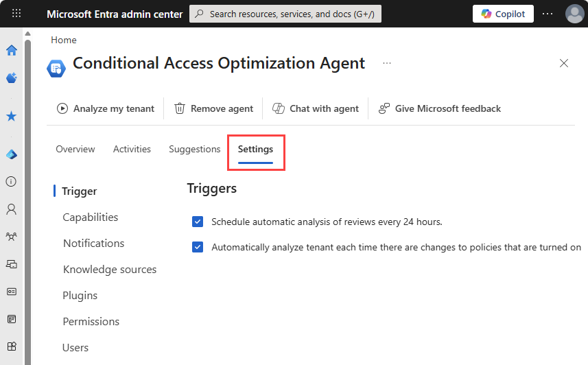Open the agent title ellipsis menu
The width and height of the screenshot is (588, 365).
coord(387,63)
